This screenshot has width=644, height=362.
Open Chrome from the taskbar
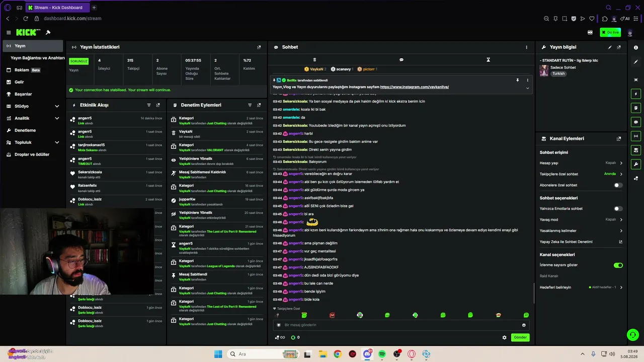[x=338, y=354]
